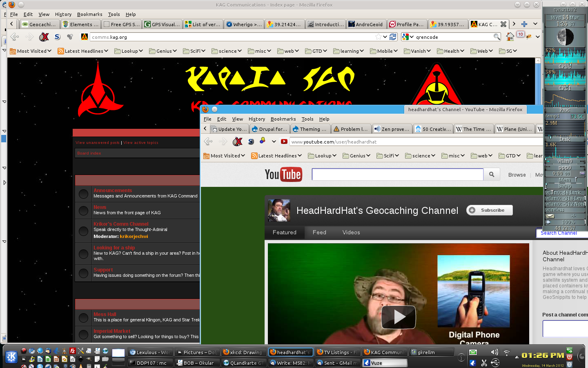Open a new tab with the plus icon
Image resolution: width=588 pixels, height=368 pixels.
click(524, 24)
